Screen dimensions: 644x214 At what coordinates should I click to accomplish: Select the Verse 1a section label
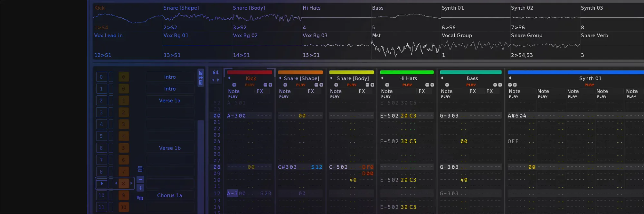(170, 101)
